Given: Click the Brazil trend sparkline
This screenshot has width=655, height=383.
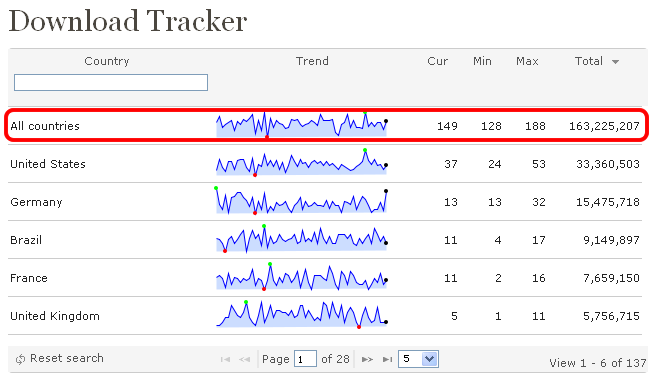Looking at the screenshot, I should pyautogui.click(x=302, y=239).
